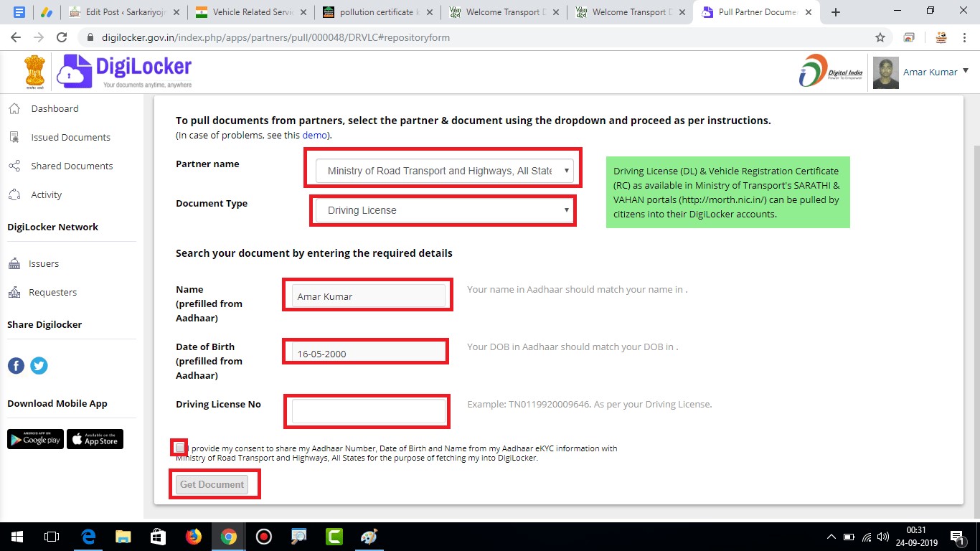Open a new browser tab
Image resolution: width=980 pixels, height=551 pixels.
coord(835,12)
